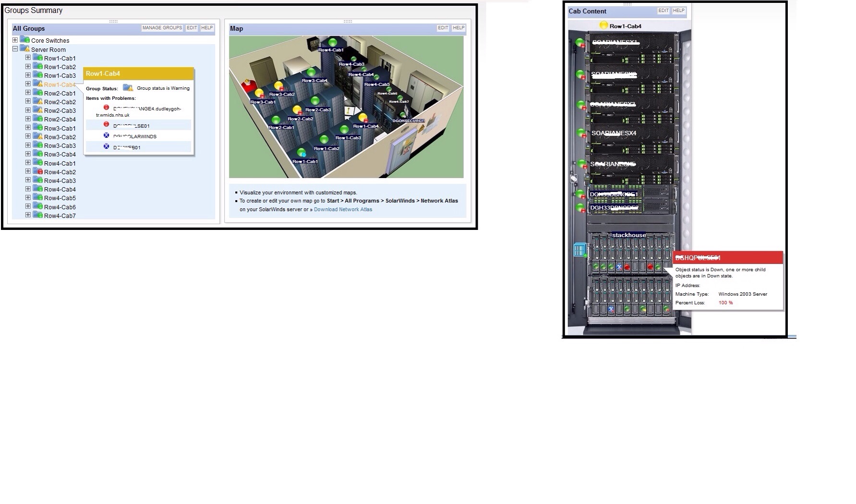The image size is (856, 504).
Task: Click the Row4-Cab3 label on the map
Action: pos(351,64)
